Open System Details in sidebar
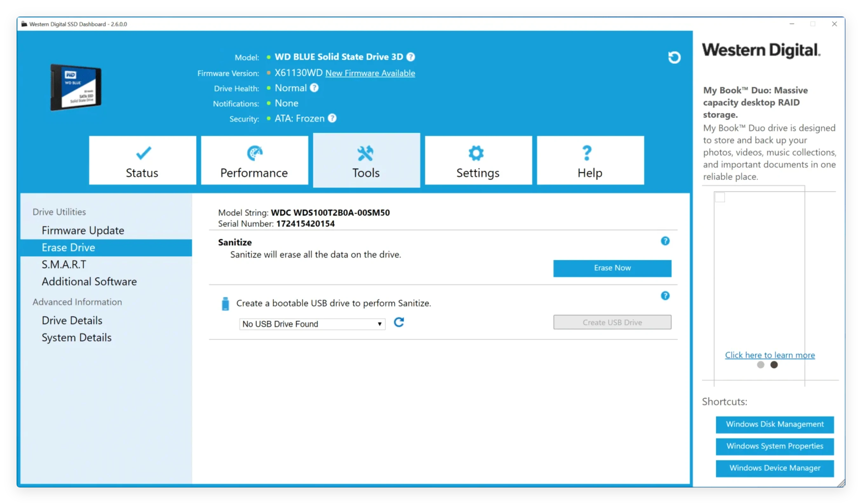This screenshot has width=862, height=504. coord(106,337)
